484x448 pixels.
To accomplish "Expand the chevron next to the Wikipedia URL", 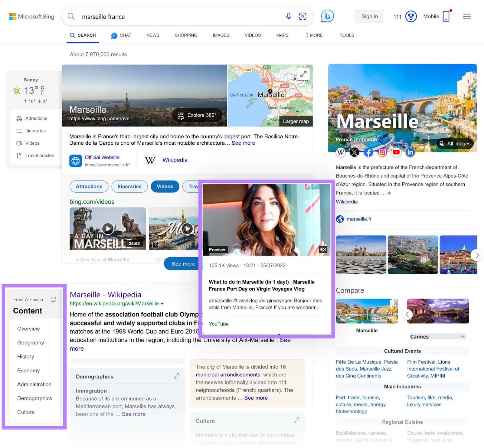I will click(162, 304).
